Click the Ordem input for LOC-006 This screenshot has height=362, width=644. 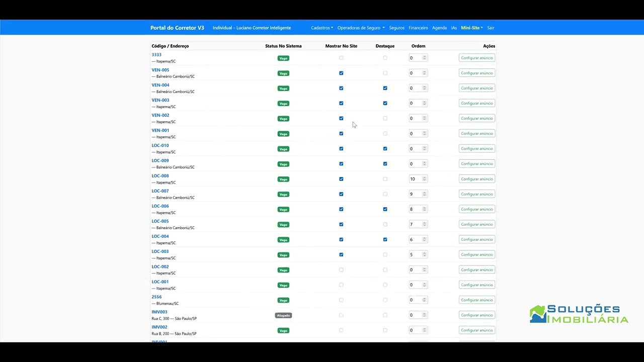pyautogui.click(x=418, y=209)
